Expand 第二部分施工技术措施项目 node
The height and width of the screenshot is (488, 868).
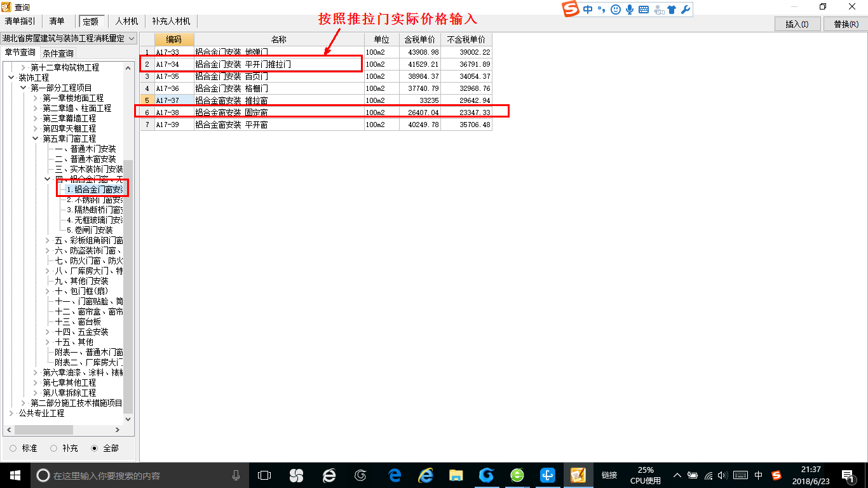click(24, 403)
